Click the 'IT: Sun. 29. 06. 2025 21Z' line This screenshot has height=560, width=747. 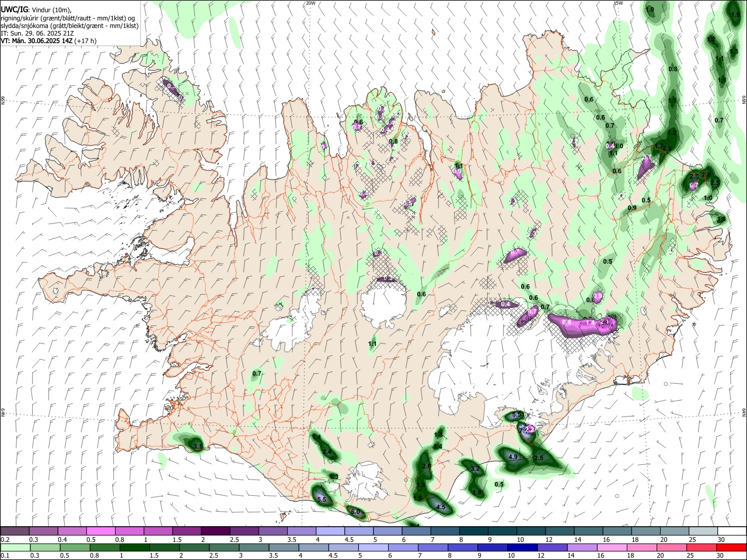tap(36, 33)
